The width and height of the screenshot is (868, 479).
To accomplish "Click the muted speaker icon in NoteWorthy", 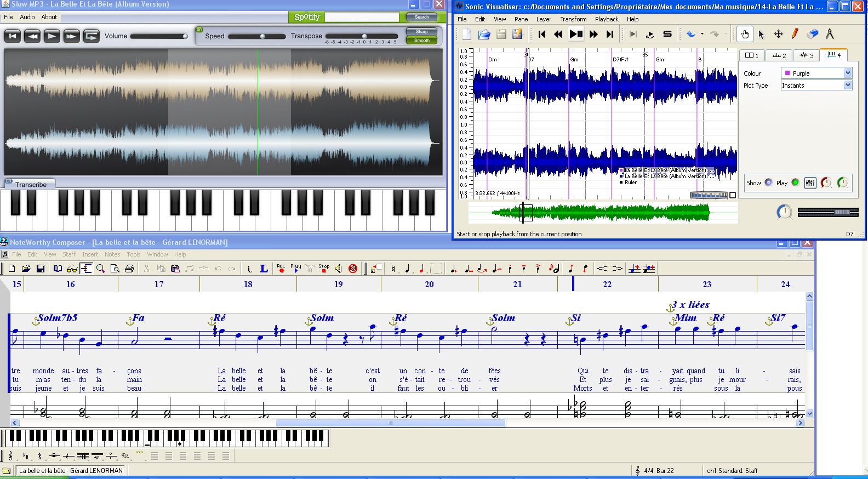I will [353, 269].
